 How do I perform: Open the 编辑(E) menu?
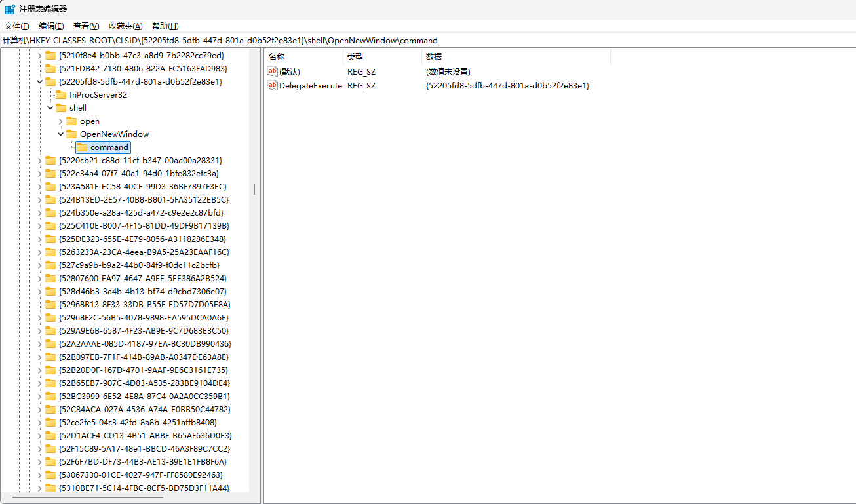tap(51, 26)
